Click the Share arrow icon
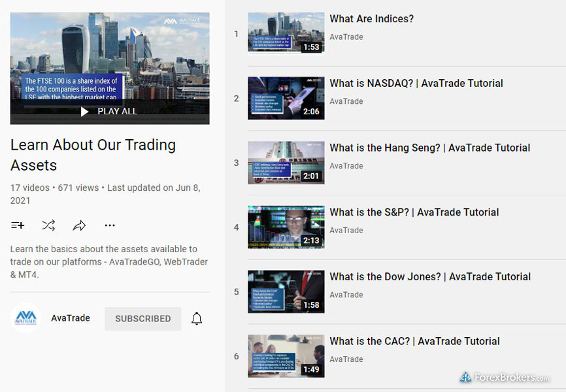 coord(79,225)
